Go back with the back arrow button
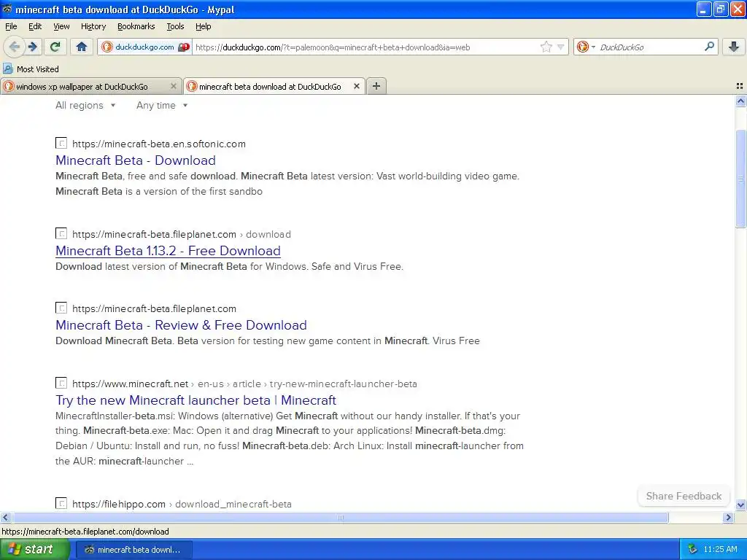747x560 pixels. (x=14, y=47)
